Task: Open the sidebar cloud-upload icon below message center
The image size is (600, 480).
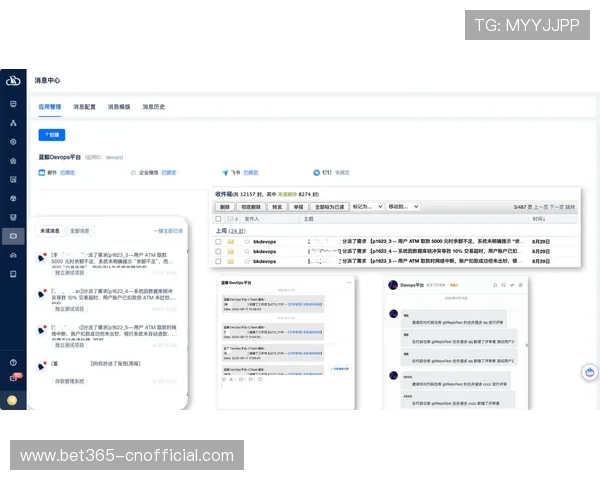Action: pos(13,255)
